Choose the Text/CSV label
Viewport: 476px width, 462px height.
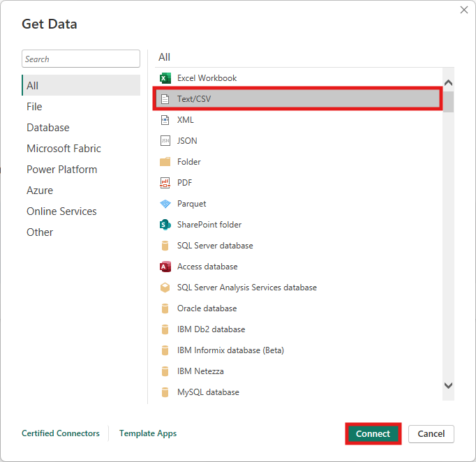click(194, 99)
